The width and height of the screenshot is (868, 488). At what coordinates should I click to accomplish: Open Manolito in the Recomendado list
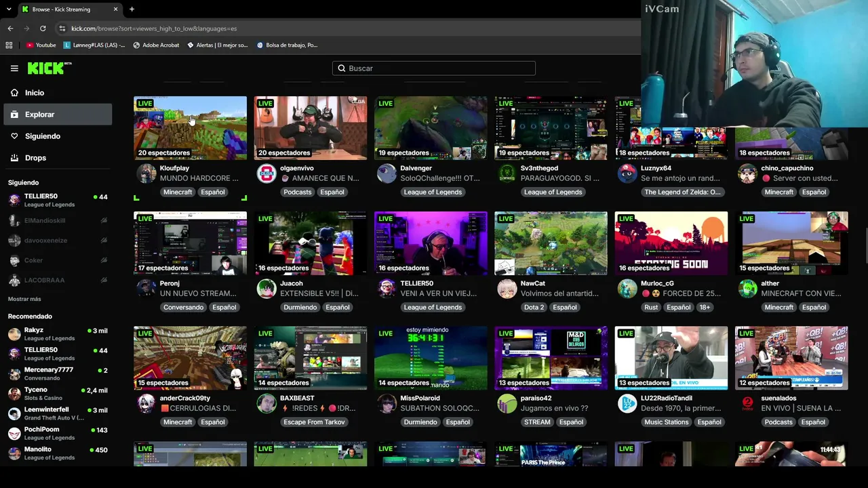click(x=58, y=453)
